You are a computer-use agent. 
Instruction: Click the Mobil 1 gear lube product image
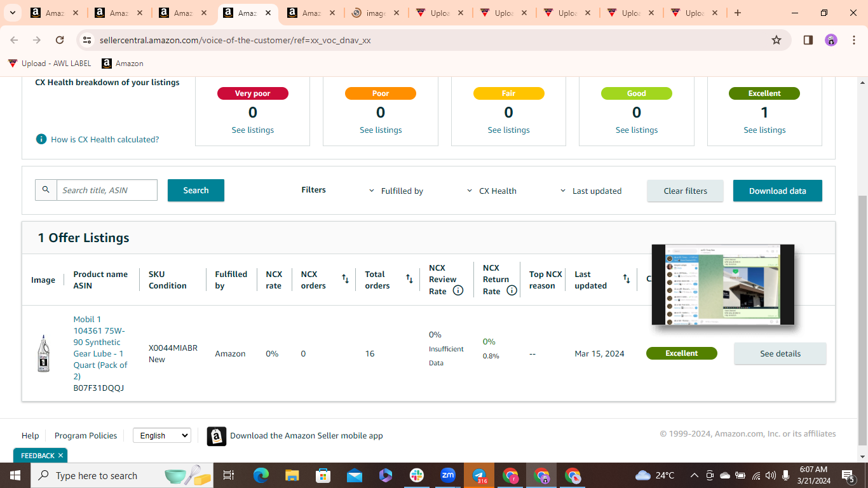click(43, 353)
